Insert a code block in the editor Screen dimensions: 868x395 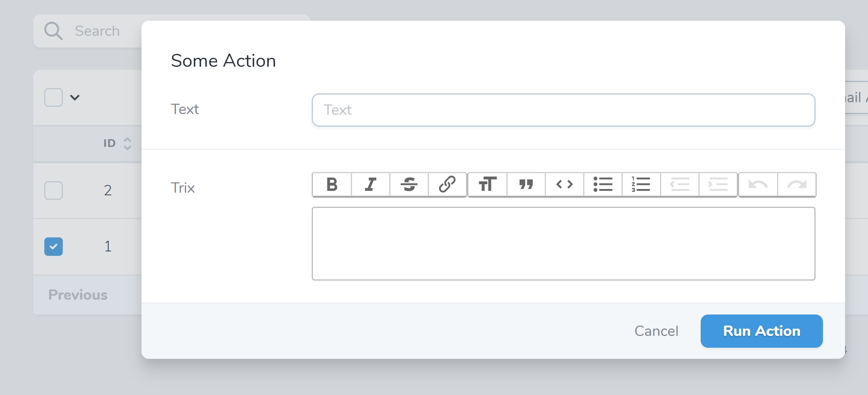pyautogui.click(x=564, y=185)
